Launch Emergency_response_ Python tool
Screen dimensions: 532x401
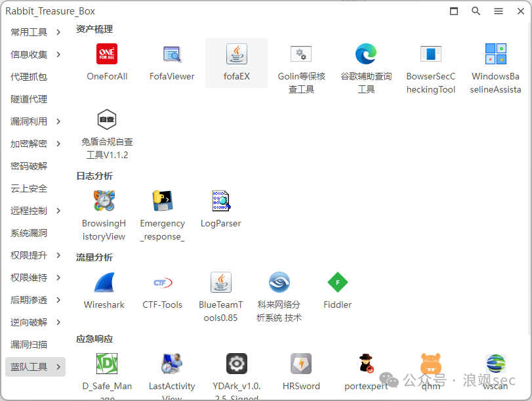coord(163,201)
